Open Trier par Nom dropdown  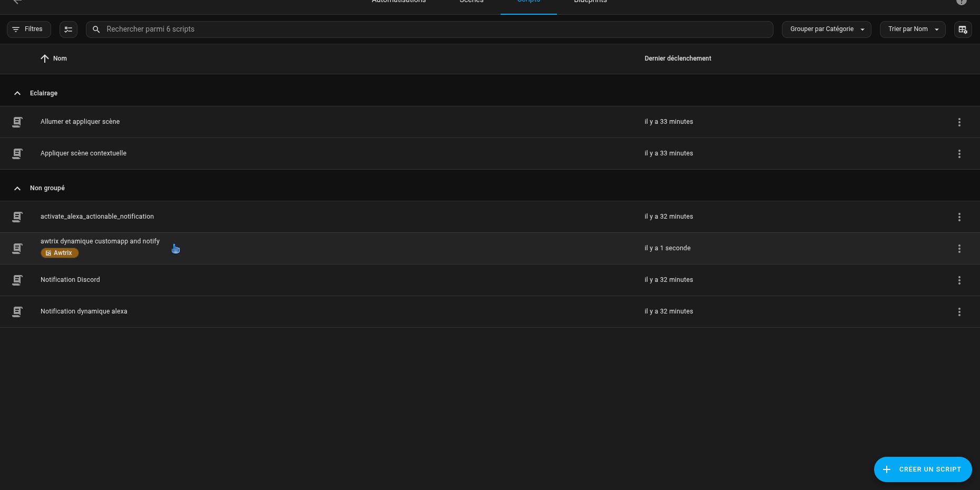coord(913,30)
